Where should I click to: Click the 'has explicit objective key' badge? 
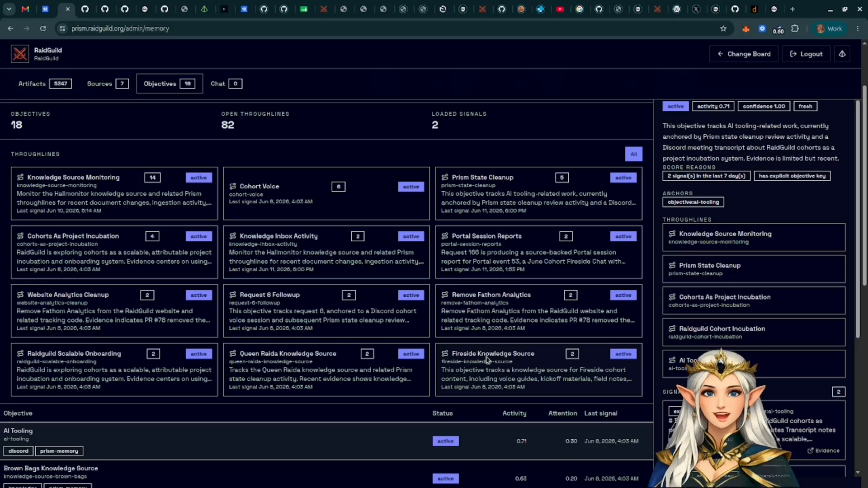(x=792, y=176)
